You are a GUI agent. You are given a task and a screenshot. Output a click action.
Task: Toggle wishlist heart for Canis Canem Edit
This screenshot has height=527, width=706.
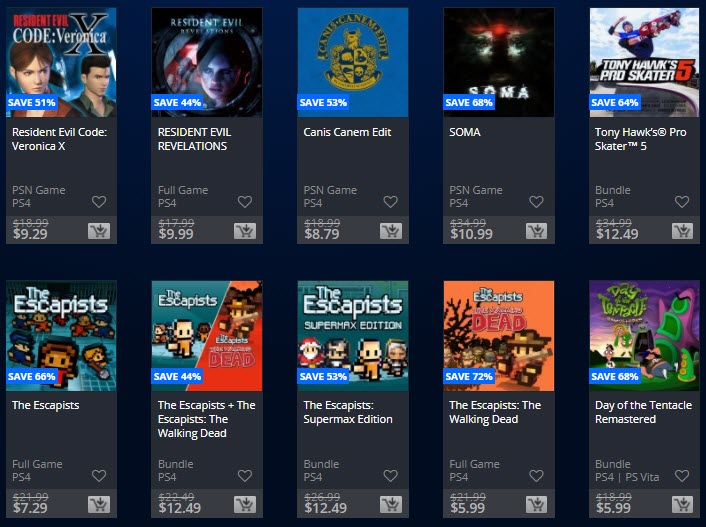pyautogui.click(x=390, y=202)
